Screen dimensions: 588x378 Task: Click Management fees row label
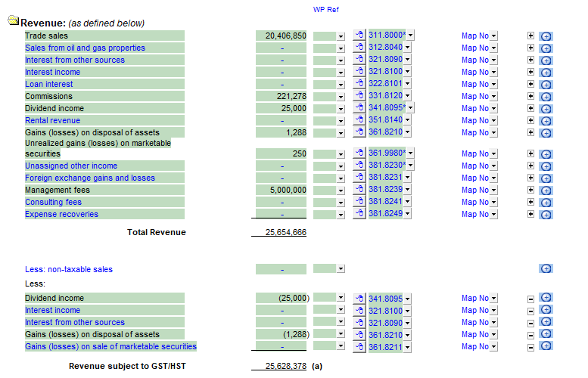tap(58, 191)
